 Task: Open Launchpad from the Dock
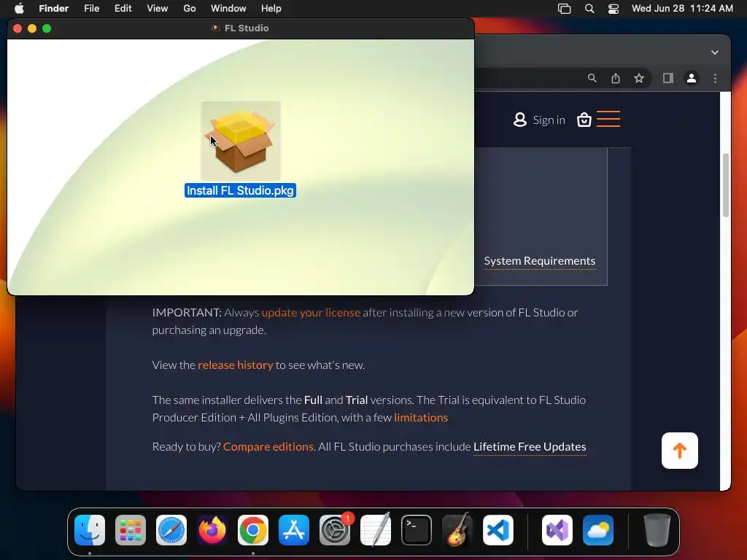[131, 529]
